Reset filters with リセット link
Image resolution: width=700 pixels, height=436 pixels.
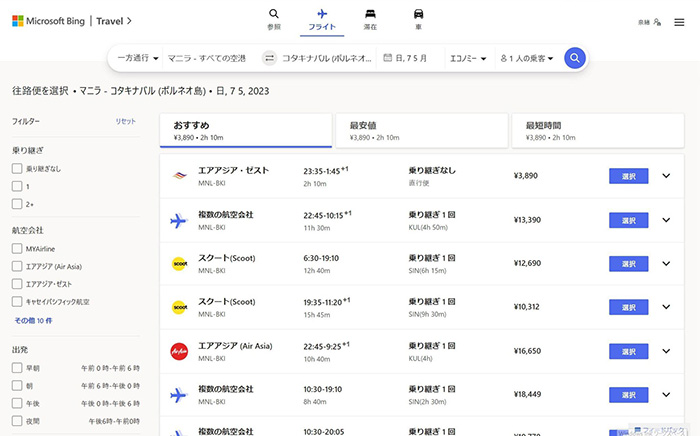click(x=125, y=121)
